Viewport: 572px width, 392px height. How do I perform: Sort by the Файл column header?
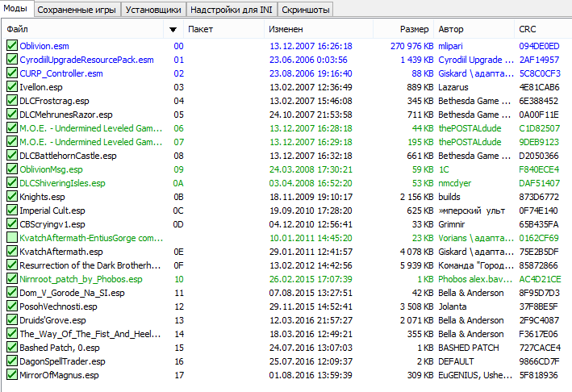(84, 29)
